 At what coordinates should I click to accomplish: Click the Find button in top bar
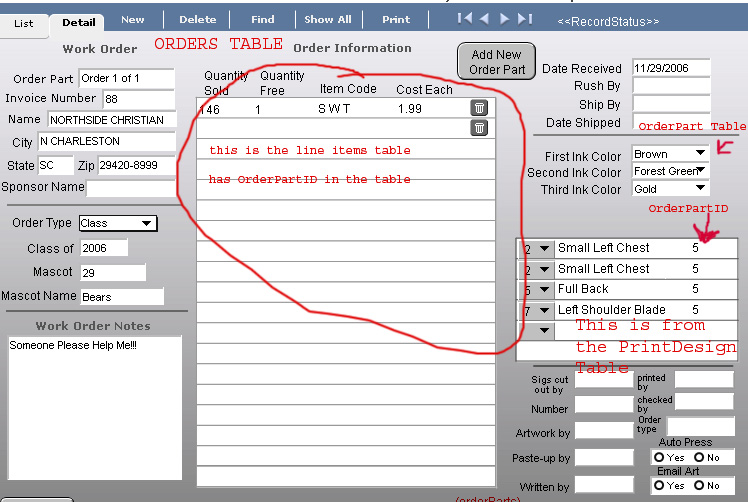click(x=263, y=19)
